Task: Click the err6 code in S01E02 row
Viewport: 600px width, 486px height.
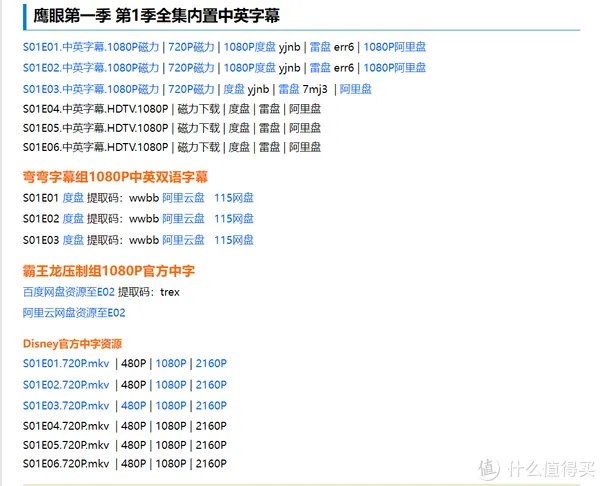Action: [x=344, y=68]
